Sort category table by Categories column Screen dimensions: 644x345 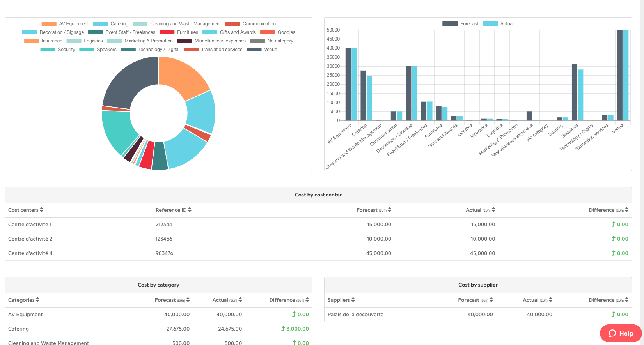[37, 300]
